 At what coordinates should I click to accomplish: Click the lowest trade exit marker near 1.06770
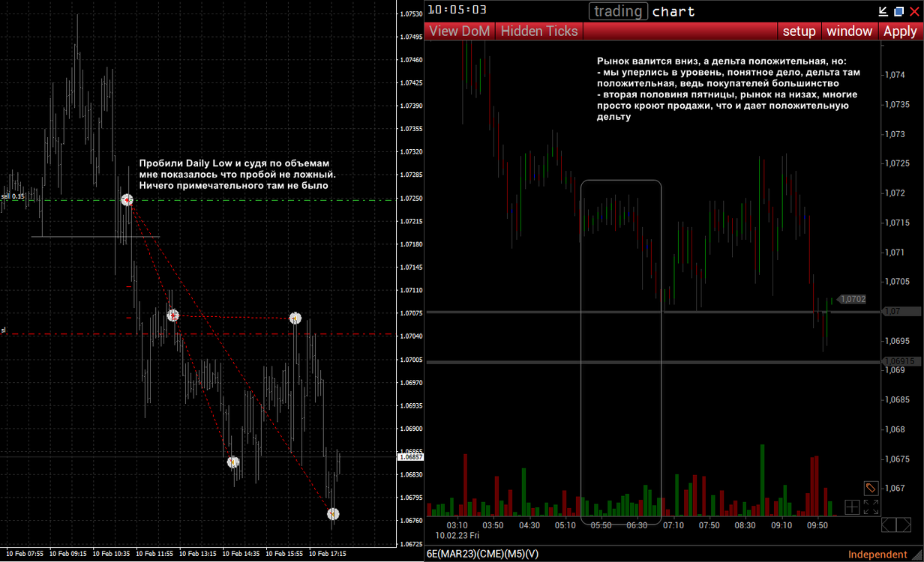tap(333, 514)
